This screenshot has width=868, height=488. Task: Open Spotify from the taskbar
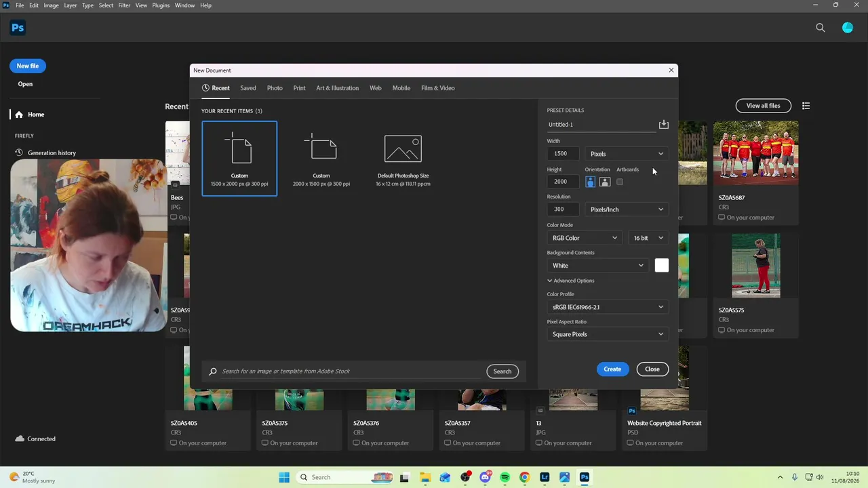click(505, 477)
